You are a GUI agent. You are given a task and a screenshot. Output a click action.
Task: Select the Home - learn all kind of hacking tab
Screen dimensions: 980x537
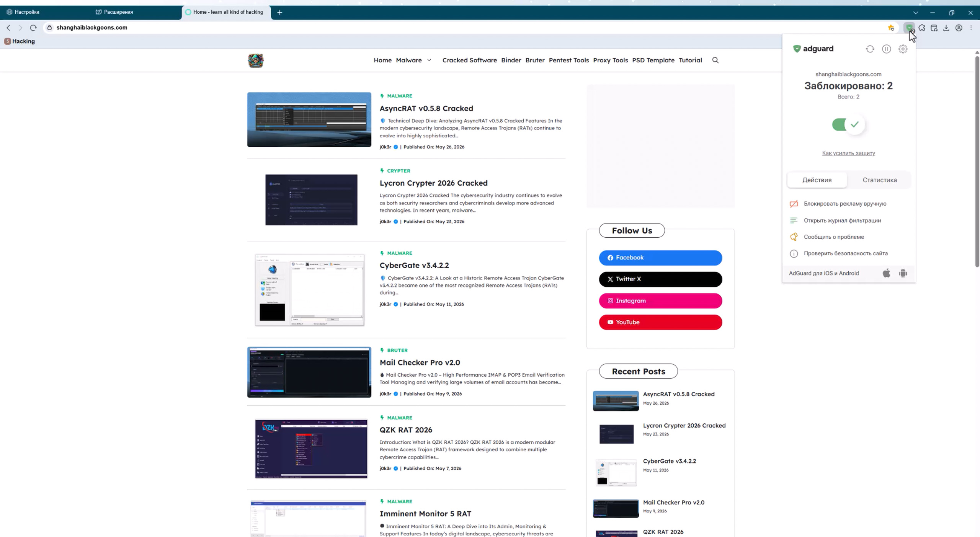226,12
